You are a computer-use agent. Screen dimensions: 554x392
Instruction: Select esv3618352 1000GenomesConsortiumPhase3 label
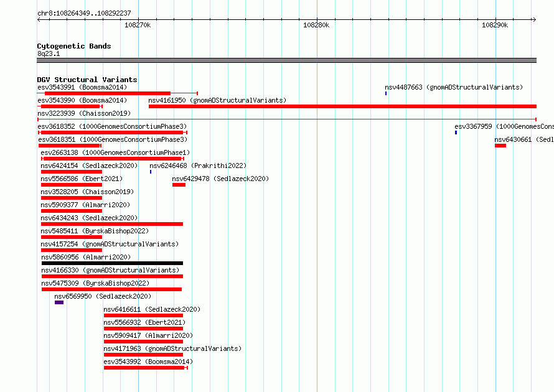(x=112, y=126)
